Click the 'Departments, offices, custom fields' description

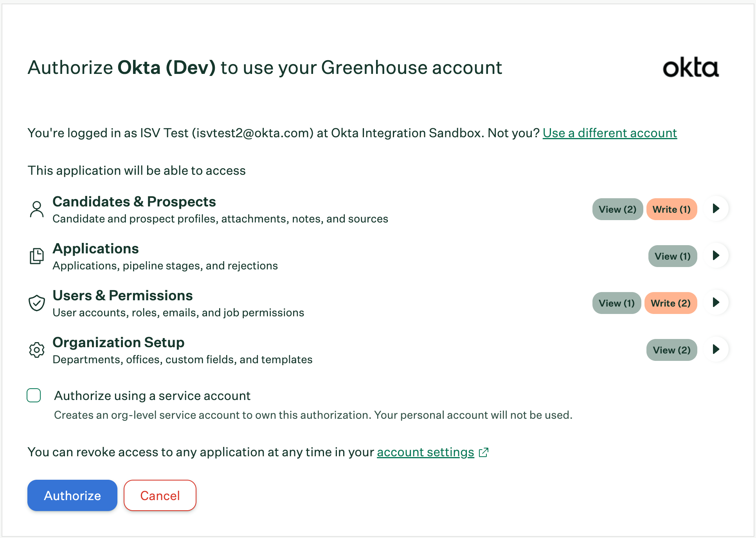(x=183, y=359)
